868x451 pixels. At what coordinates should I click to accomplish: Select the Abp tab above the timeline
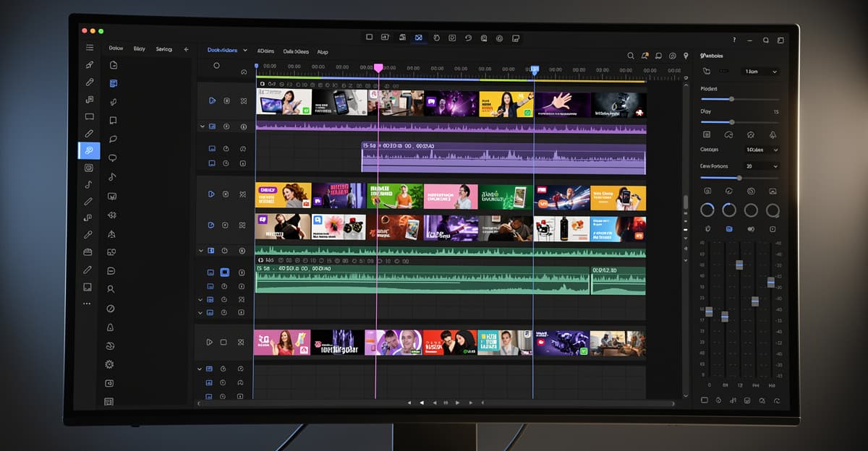[x=323, y=51]
